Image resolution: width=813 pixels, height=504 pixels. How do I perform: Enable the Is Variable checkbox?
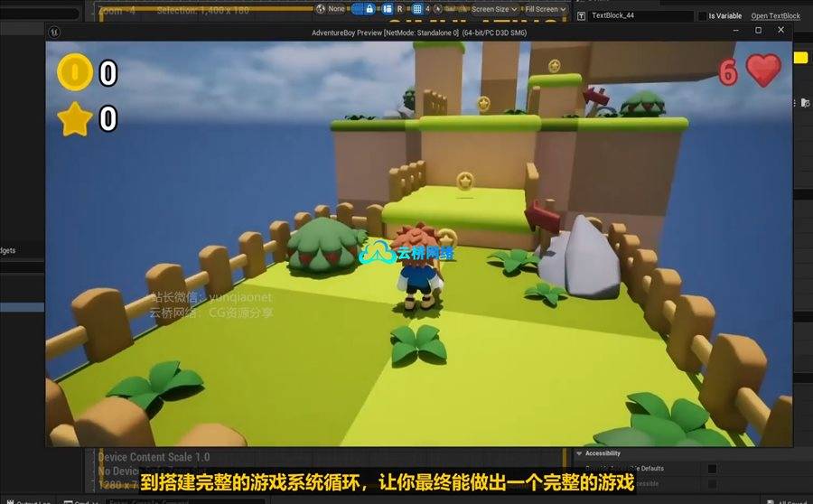[703, 16]
